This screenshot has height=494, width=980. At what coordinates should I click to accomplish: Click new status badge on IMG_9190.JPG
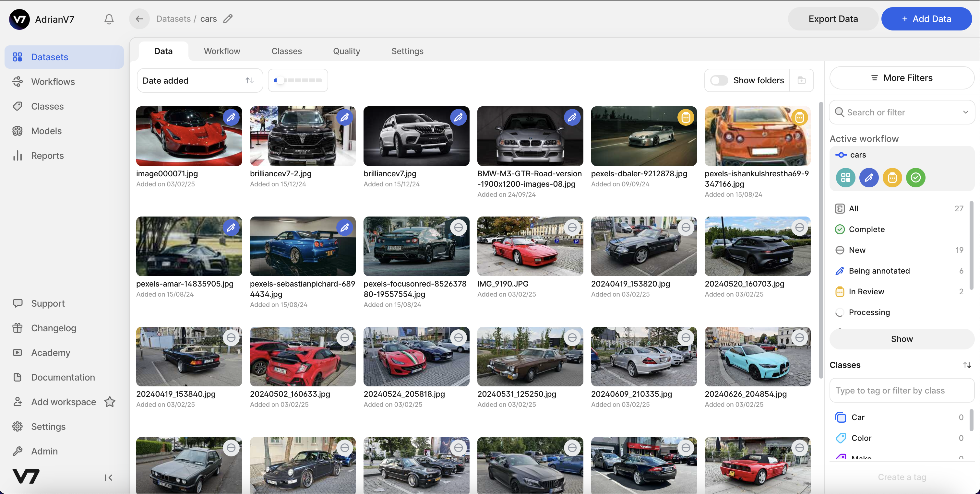tap(572, 228)
